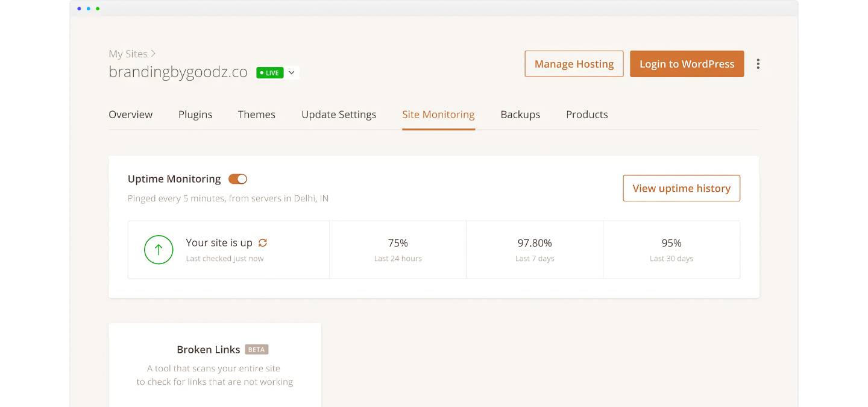Image resolution: width=868 pixels, height=407 pixels.
Task: Open the Plugins tab
Action: point(195,115)
